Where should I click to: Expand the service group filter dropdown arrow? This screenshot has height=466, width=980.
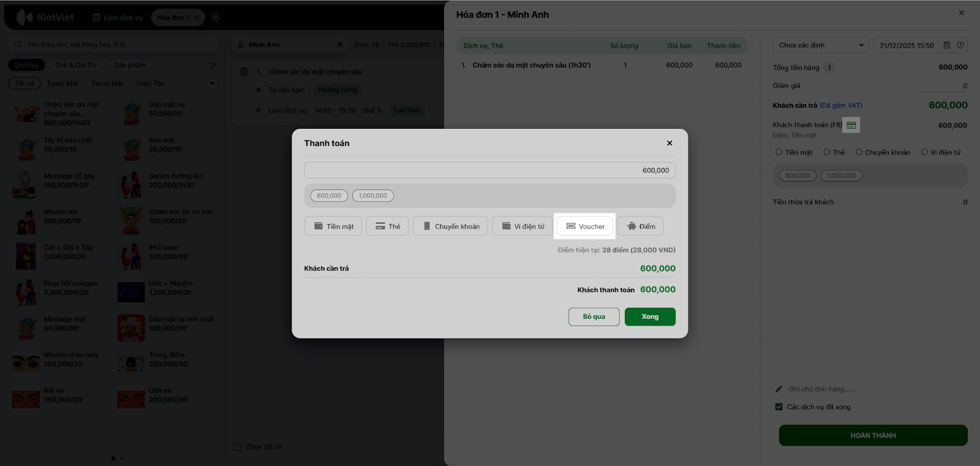[x=213, y=83]
